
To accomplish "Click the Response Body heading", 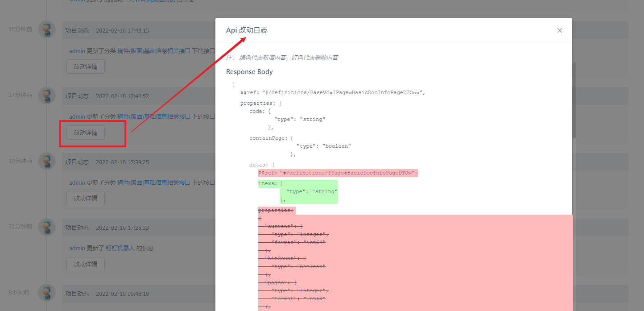I will 249,72.
